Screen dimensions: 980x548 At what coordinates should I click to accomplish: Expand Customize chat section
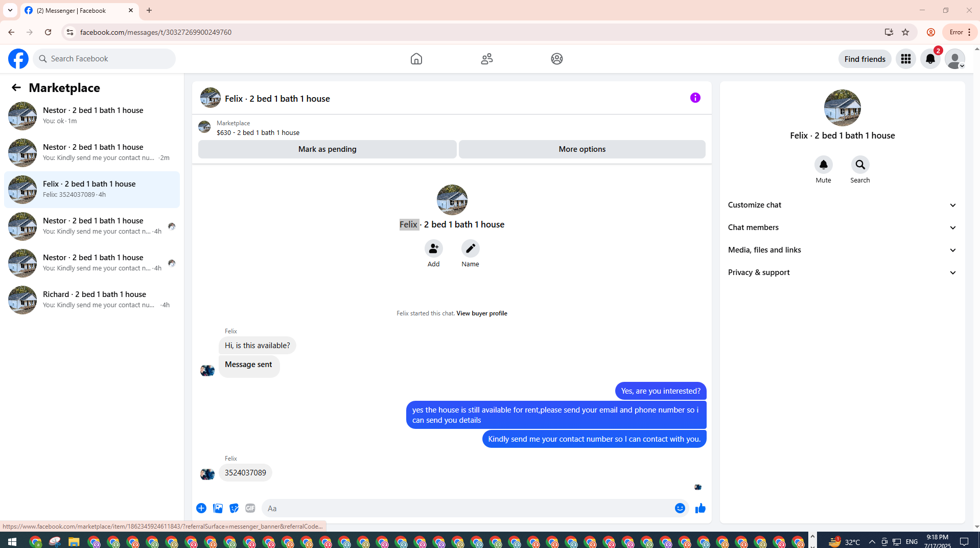843,205
